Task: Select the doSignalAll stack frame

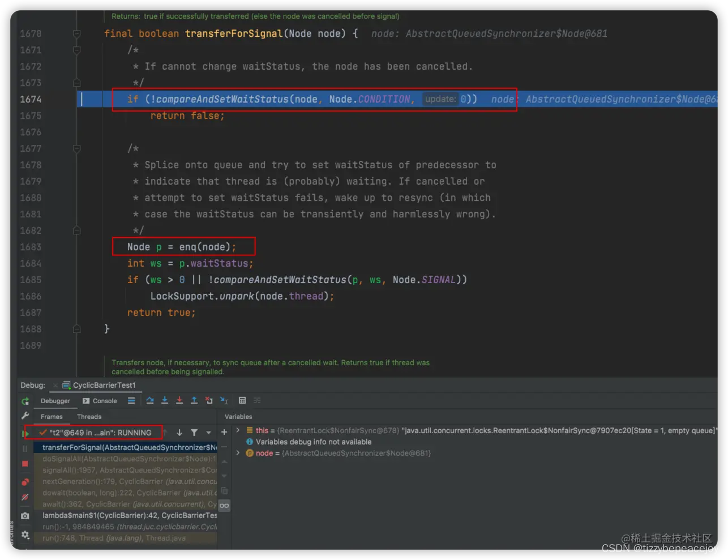Action: 126,459
